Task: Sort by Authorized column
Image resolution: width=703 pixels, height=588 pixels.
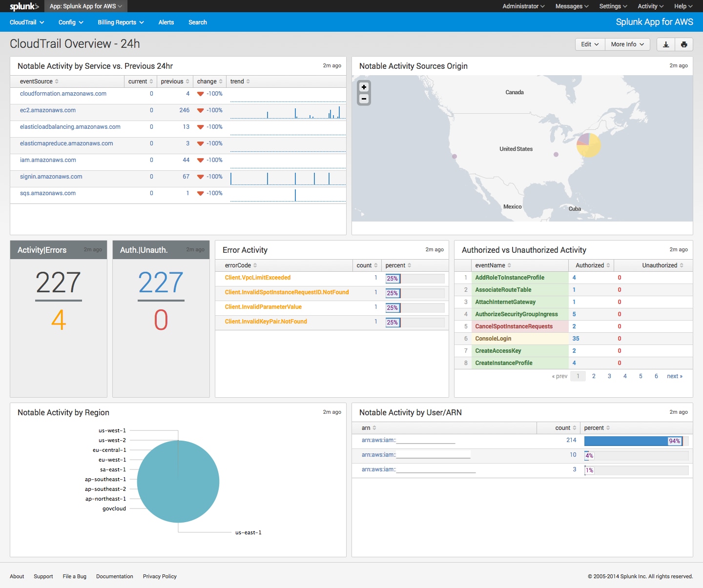Action: click(593, 265)
